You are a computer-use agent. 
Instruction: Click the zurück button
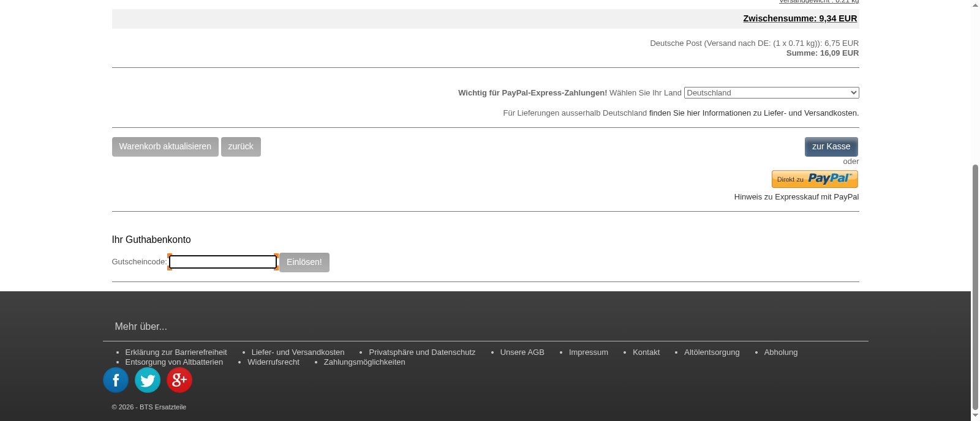pos(241,147)
